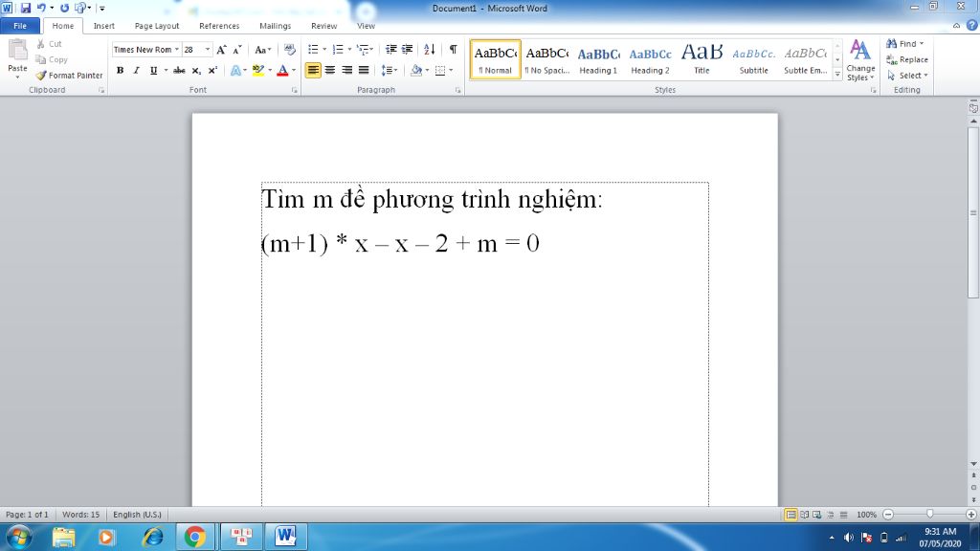Select Align Text Right
980x551 pixels.
pyautogui.click(x=346, y=71)
